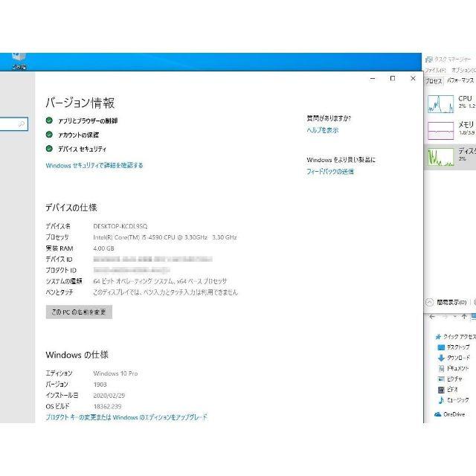Open the product key change or upgrade link
This screenshot has height=476, width=476.
click(126, 417)
